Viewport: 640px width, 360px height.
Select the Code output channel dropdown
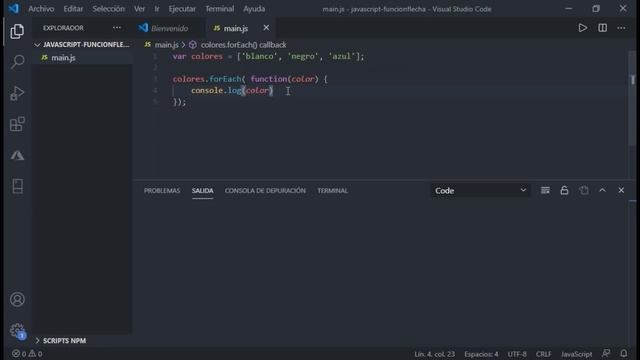[480, 190]
